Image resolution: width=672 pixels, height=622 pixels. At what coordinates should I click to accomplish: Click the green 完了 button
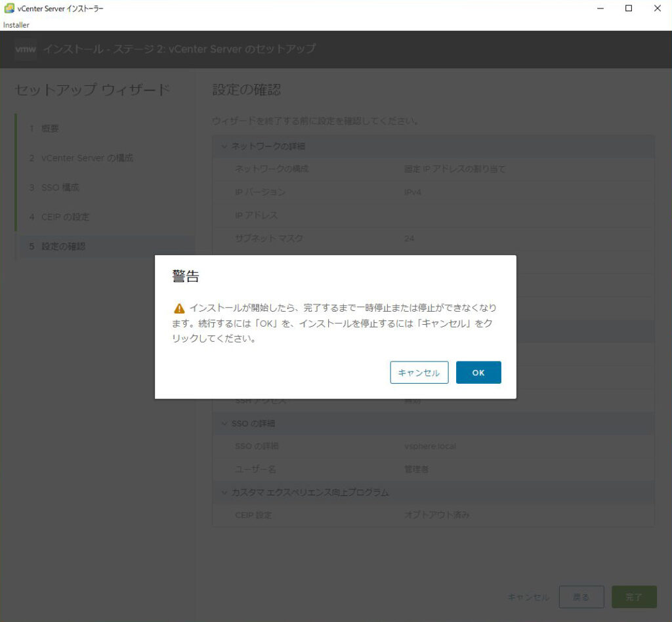coord(634,597)
